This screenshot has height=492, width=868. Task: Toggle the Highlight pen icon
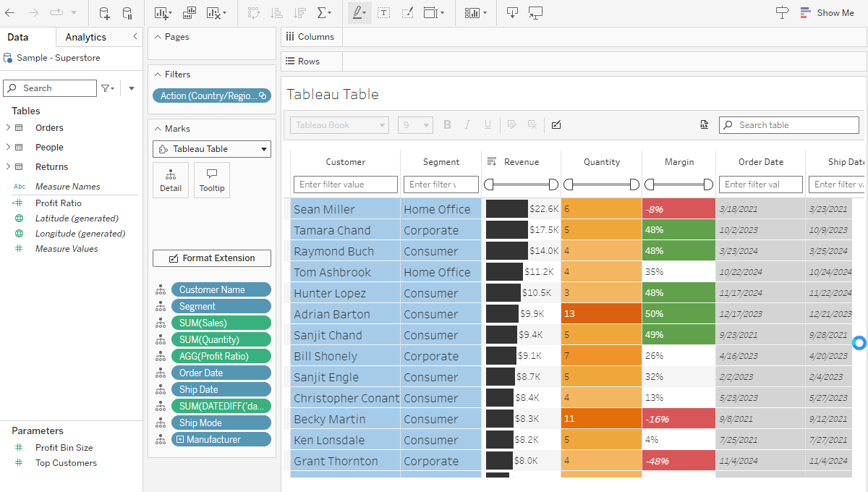coord(359,12)
